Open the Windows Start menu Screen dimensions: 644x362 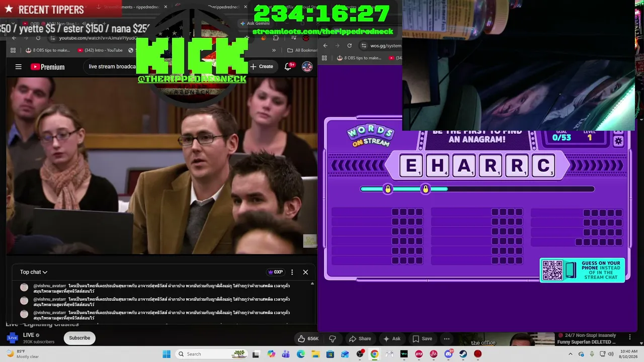[167, 354]
